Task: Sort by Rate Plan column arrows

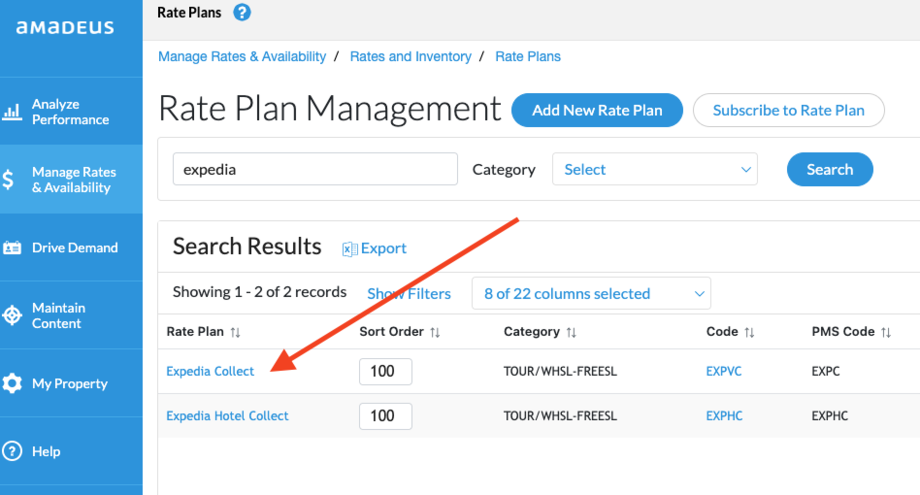Action: point(235,333)
